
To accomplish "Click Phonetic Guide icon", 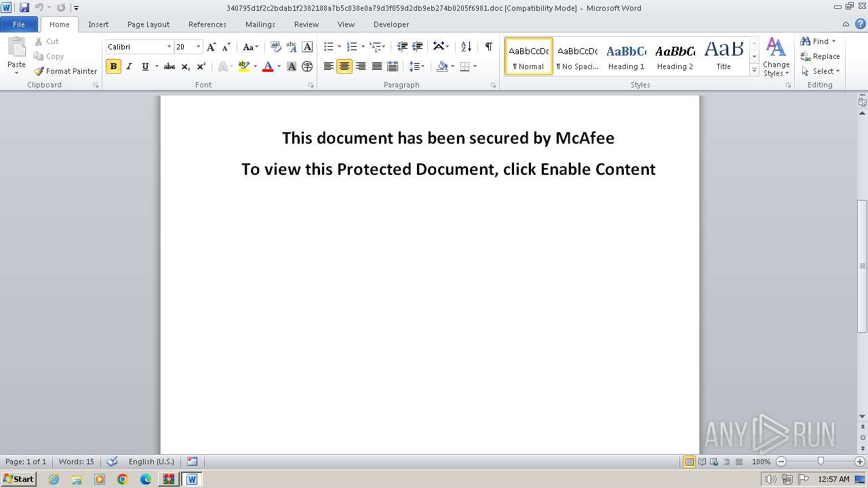I will tap(292, 47).
